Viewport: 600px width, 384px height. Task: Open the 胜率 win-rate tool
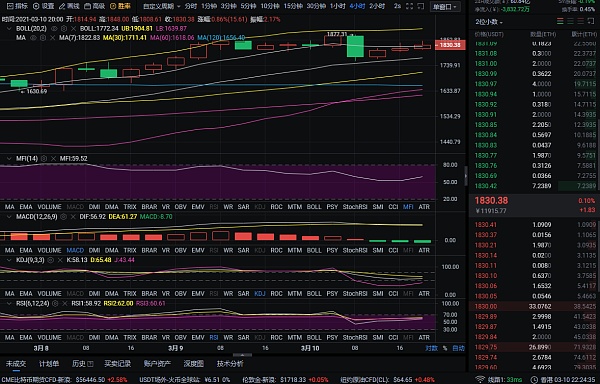120,6
